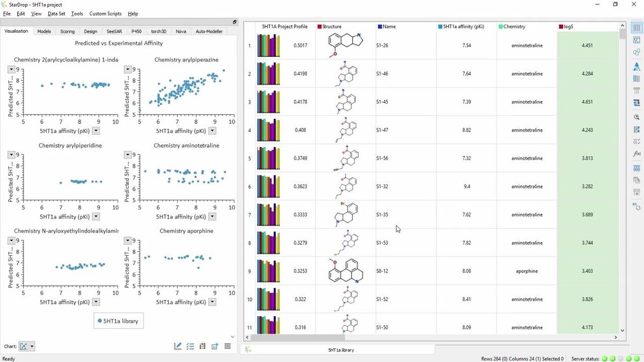Image resolution: width=644 pixels, height=362 pixels.
Task: Open the hamburger menu in chart toolbar
Action: pos(228,346)
